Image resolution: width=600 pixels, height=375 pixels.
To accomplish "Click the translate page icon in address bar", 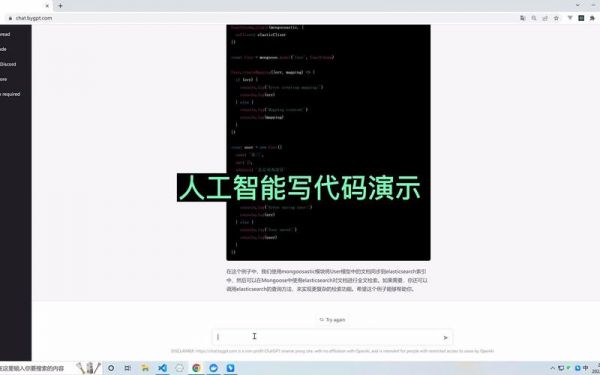I will (522, 18).
